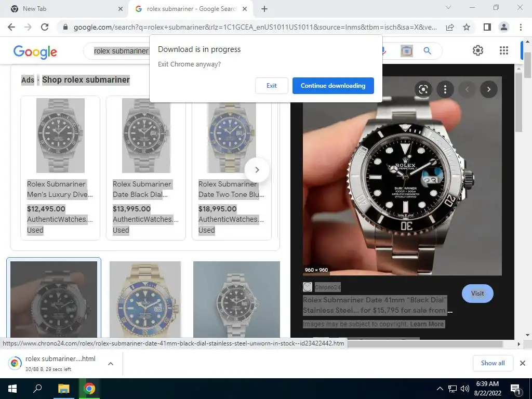
Task: Click the magnifier search button
Action: tap(427, 51)
